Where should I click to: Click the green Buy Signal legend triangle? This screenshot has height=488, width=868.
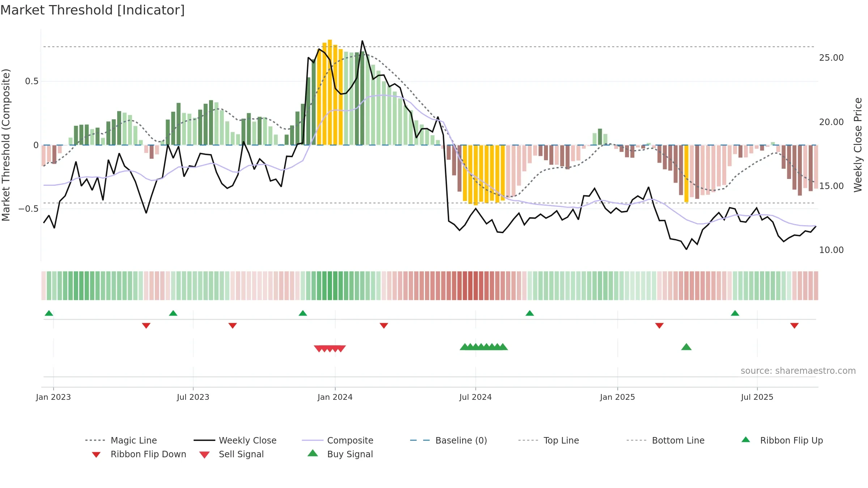(x=313, y=453)
